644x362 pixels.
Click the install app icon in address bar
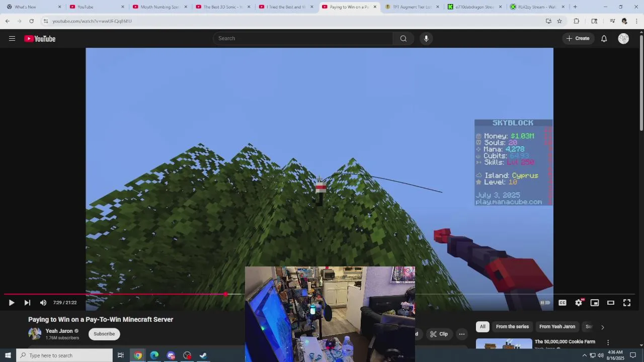click(x=548, y=21)
